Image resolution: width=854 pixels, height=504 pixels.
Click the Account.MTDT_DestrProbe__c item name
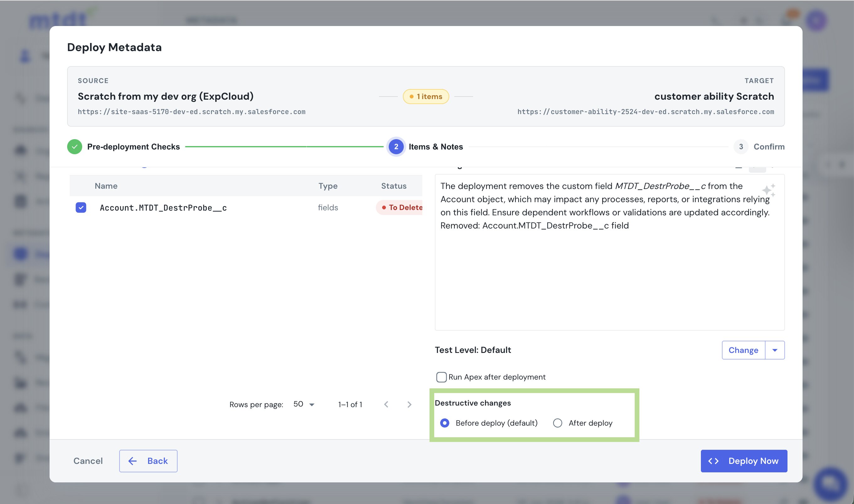tap(163, 207)
